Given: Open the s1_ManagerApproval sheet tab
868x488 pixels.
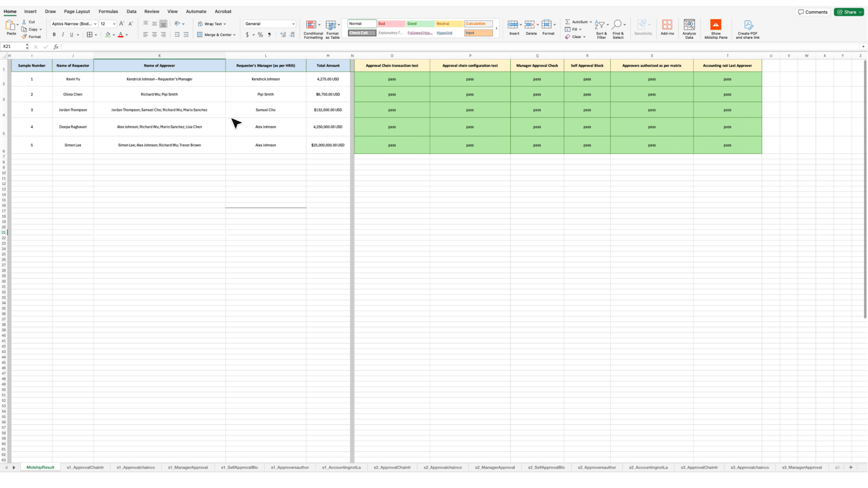Looking at the screenshot, I should coord(188,467).
